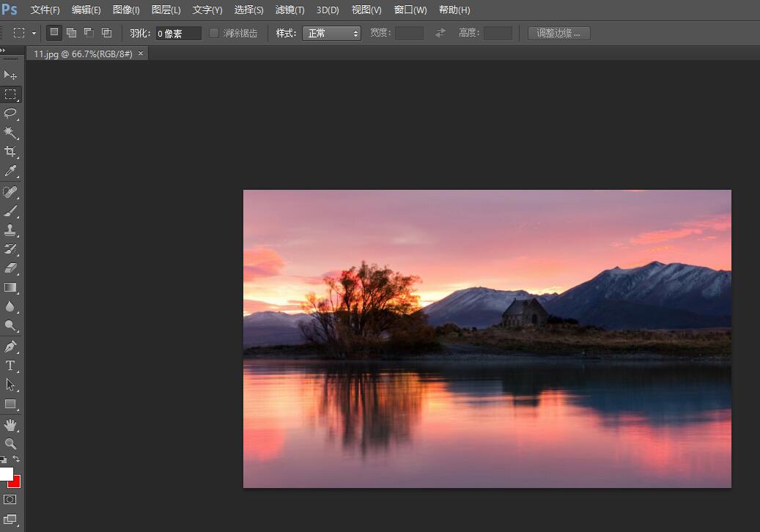Open the 编辑(E) menu
The height and width of the screenshot is (532, 760).
[x=86, y=10]
